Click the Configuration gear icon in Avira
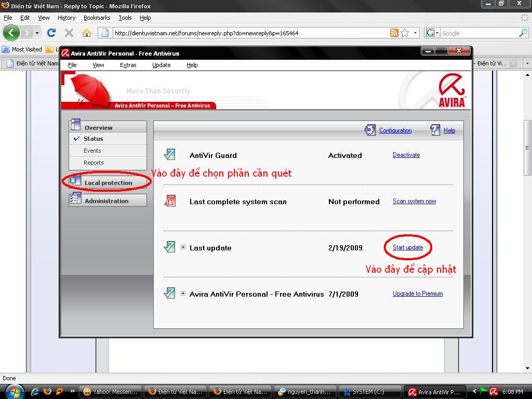This screenshot has width=532, height=399. [370, 130]
